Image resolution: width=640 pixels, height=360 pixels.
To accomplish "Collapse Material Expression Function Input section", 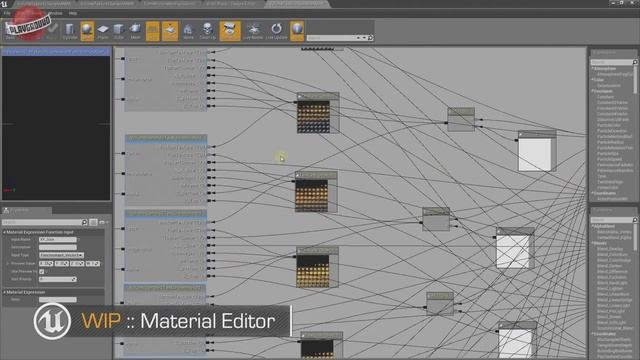I will [x=5, y=232].
